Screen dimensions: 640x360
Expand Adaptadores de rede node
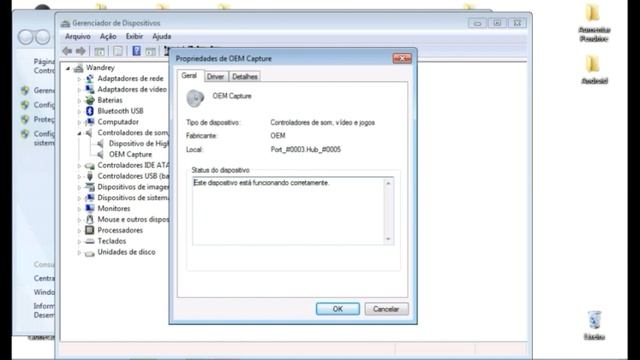tap(79, 78)
